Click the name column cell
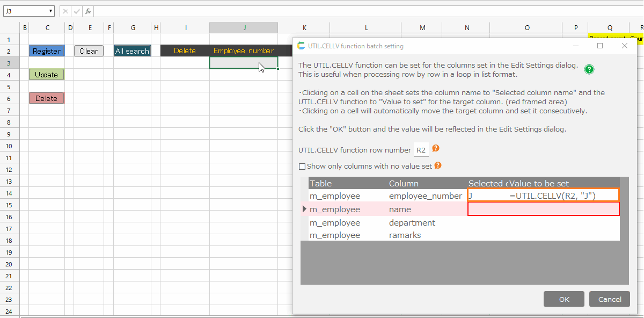 tap(427, 209)
